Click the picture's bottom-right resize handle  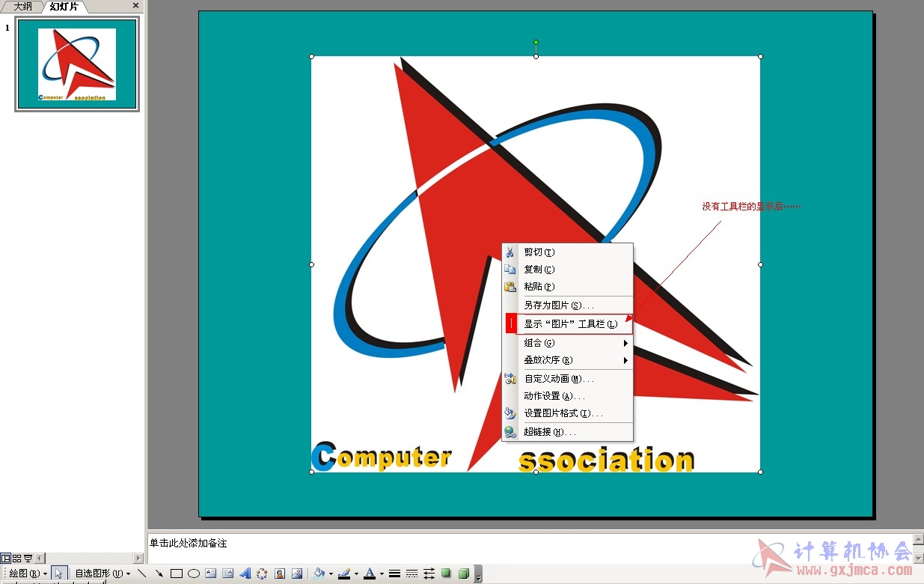point(760,472)
